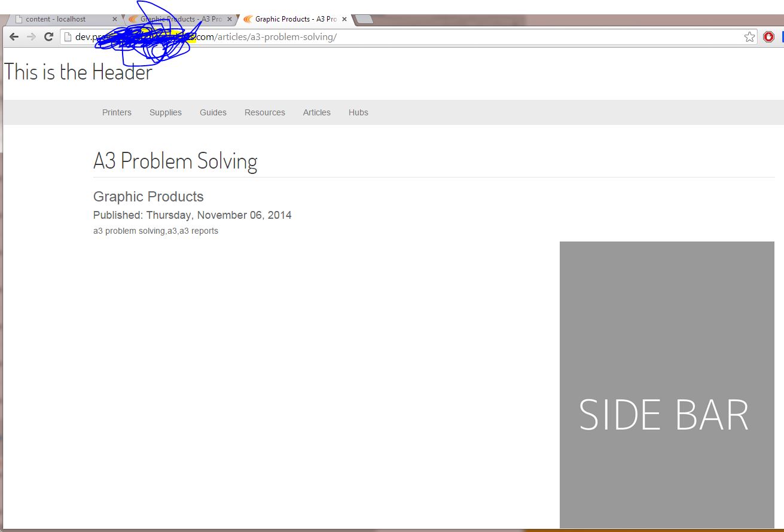The width and height of the screenshot is (784, 532).
Task: Click the browser Forward arrow button
Action: click(x=31, y=37)
